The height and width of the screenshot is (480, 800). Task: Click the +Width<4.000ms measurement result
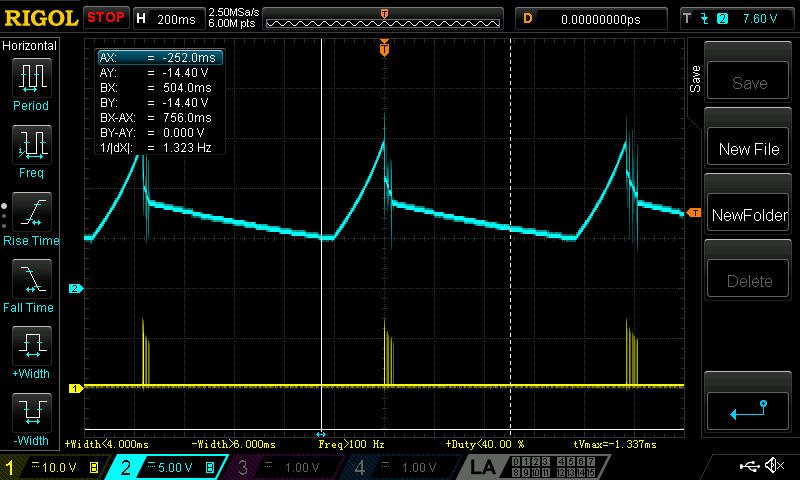(x=107, y=444)
